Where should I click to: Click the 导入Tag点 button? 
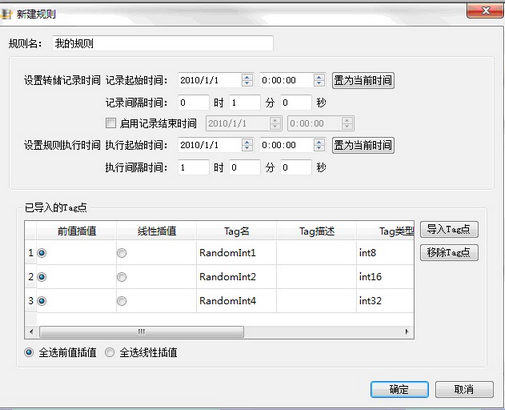coord(449,229)
